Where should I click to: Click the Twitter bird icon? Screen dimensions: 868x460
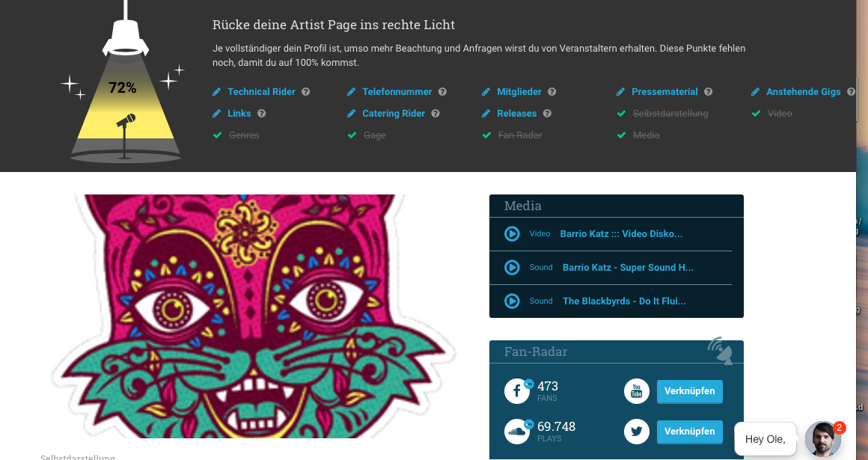tap(637, 431)
